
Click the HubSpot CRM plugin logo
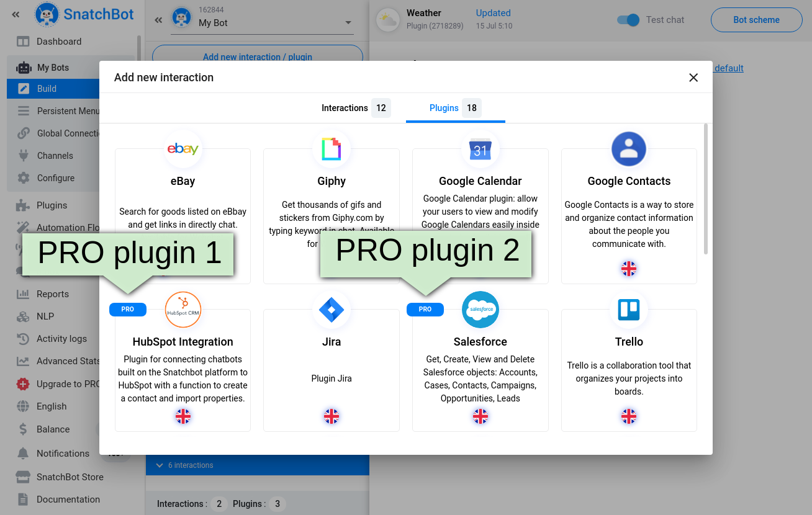point(183,310)
